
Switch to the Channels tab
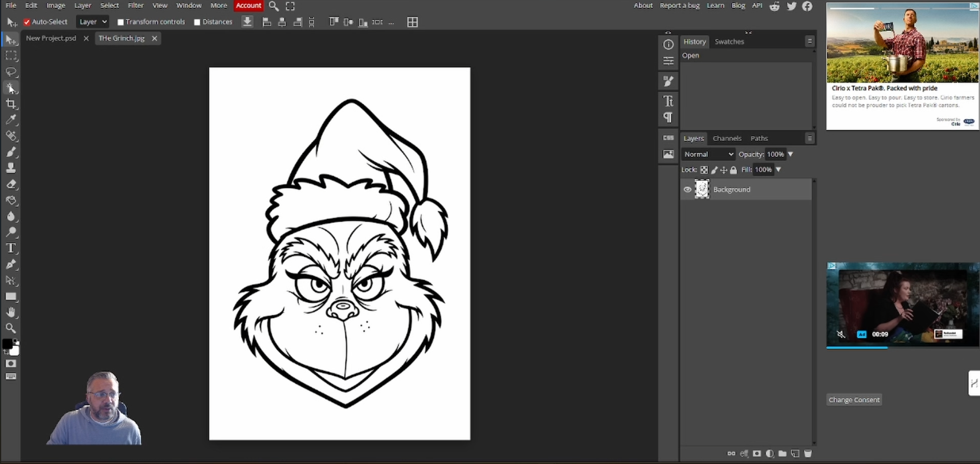point(726,138)
